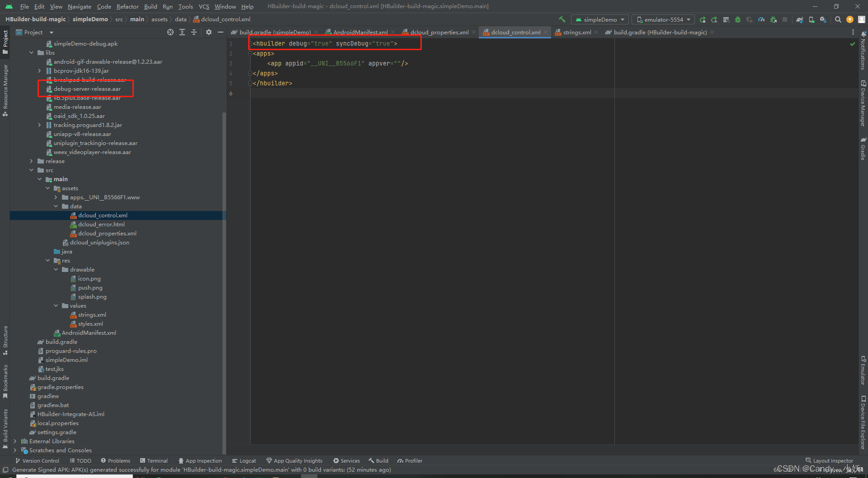Click the Run with Coverage icon

pos(750,19)
